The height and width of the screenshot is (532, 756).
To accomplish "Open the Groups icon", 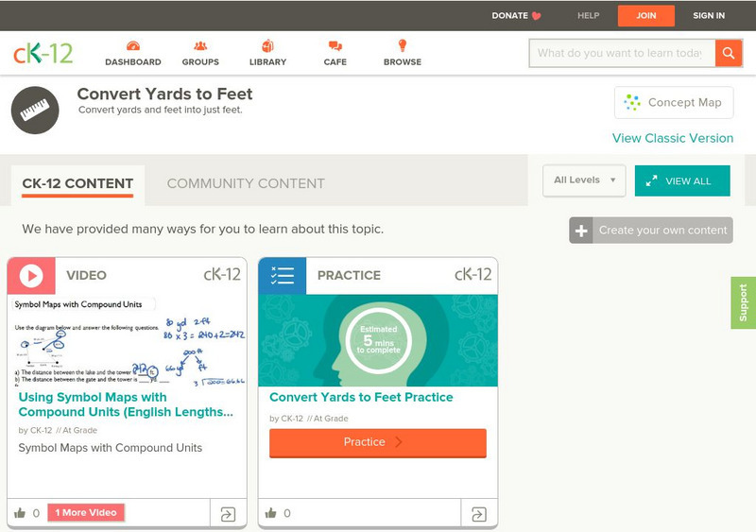I will (200, 46).
